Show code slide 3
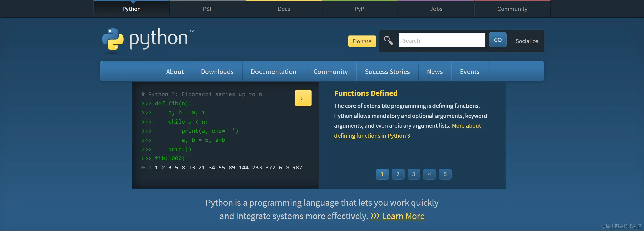The height and width of the screenshot is (231, 644). pos(414,174)
